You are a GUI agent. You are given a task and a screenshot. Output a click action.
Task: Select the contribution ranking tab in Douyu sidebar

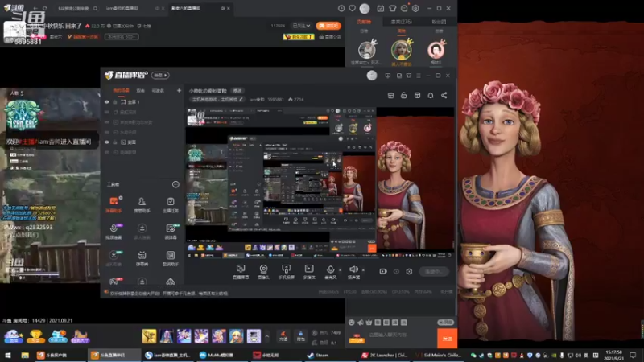click(x=364, y=22)
